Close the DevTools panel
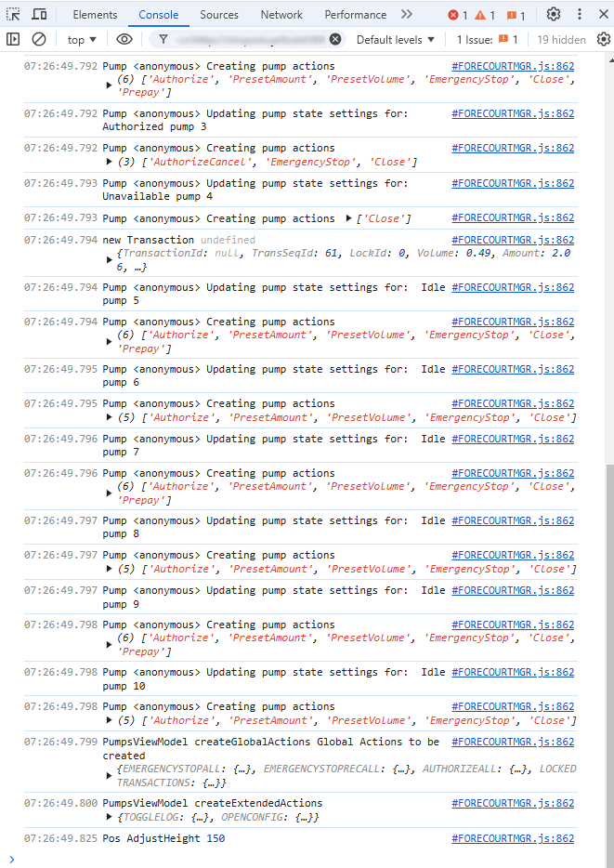 [604, 14]
